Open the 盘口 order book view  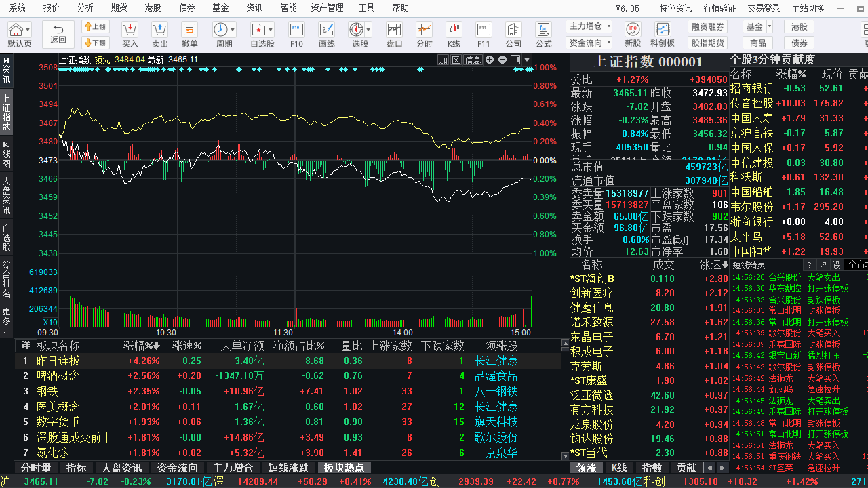tap(394, 30)
